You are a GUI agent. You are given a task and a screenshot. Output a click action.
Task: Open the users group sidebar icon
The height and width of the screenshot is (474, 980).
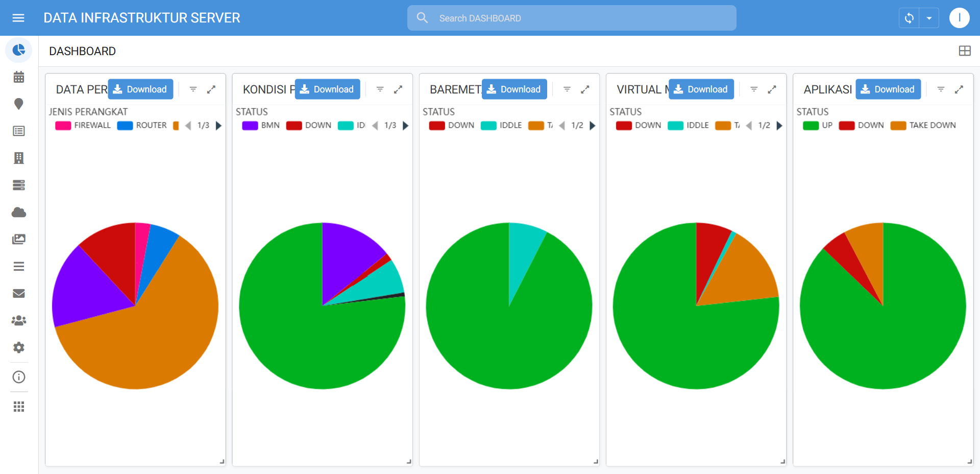tap(19, 320)
